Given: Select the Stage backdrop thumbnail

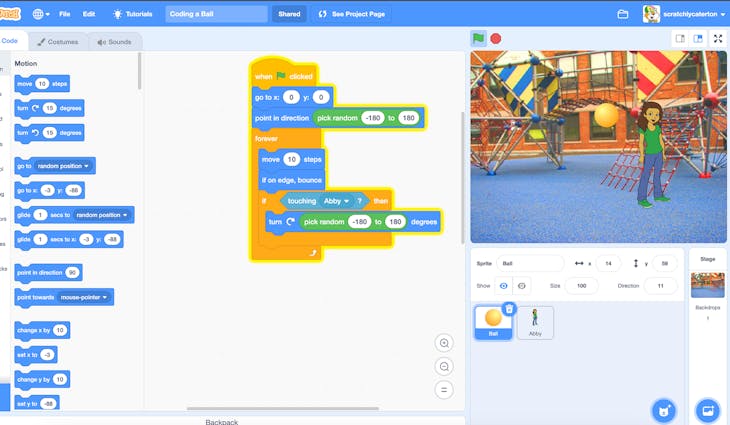Looking at the screenshot, I should [x=708, y=285].
